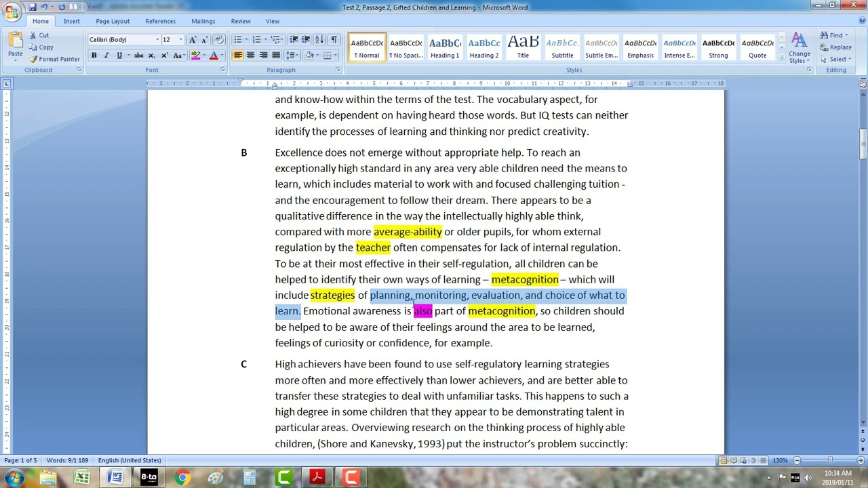This screenshot has width=868, height=488.
Task: Switch to References tab
Action: coord(161,21)
